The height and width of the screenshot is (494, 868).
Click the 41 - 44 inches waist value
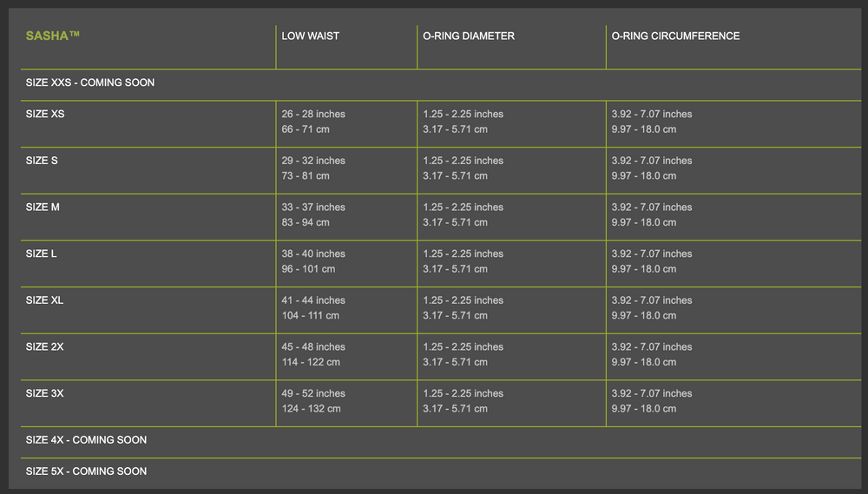313,300
